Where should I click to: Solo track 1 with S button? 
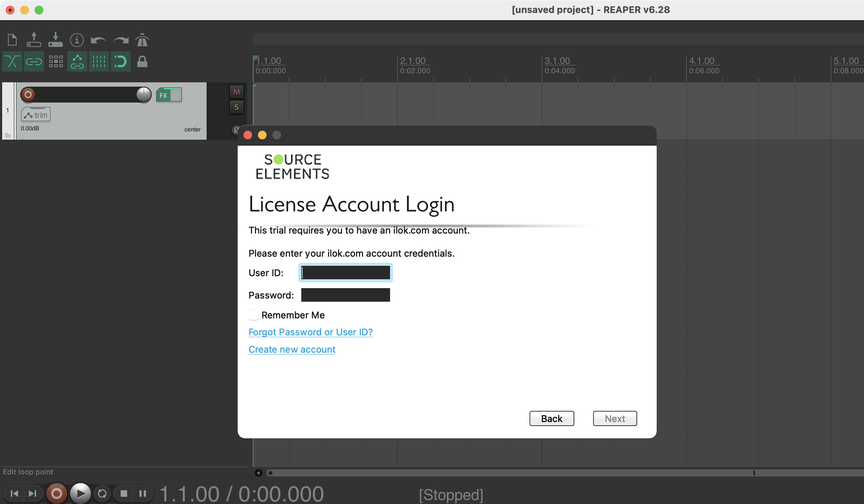[x=237, y=107]
